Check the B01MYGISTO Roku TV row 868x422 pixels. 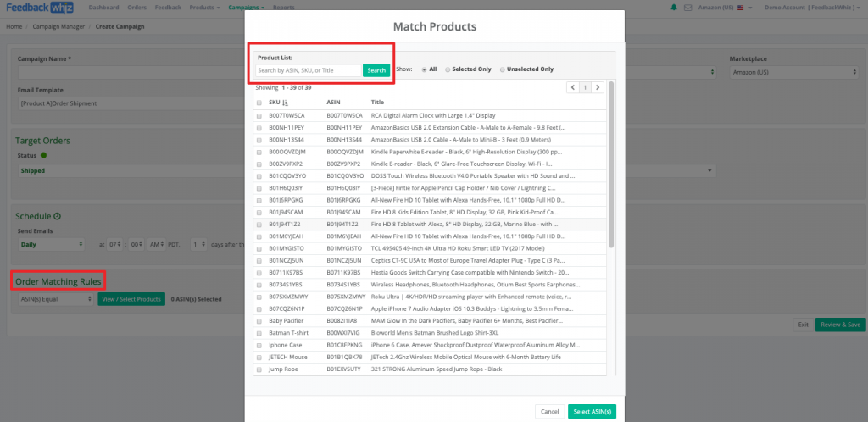[259, 248]
